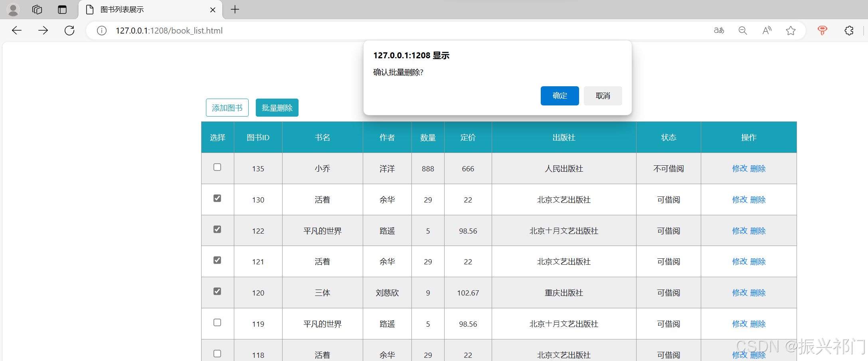
Task: Click the publisher cell 重庆出版社
Action: [x=564, y=293]
